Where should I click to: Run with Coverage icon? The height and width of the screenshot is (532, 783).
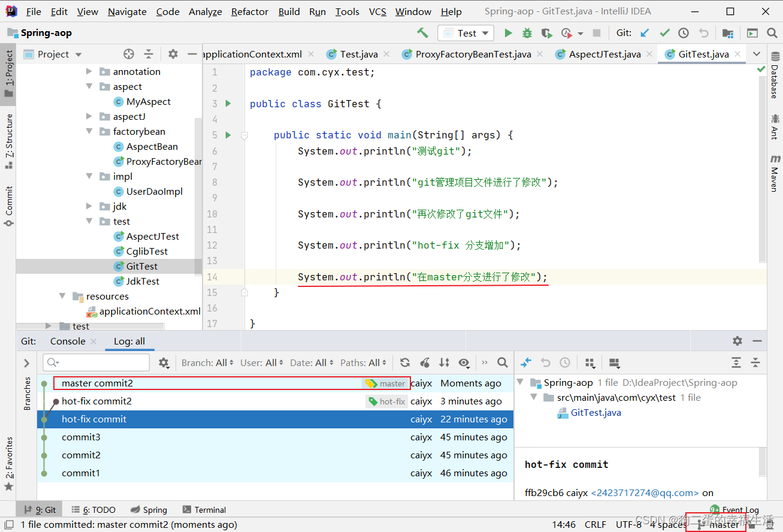(x=546, y=33)
